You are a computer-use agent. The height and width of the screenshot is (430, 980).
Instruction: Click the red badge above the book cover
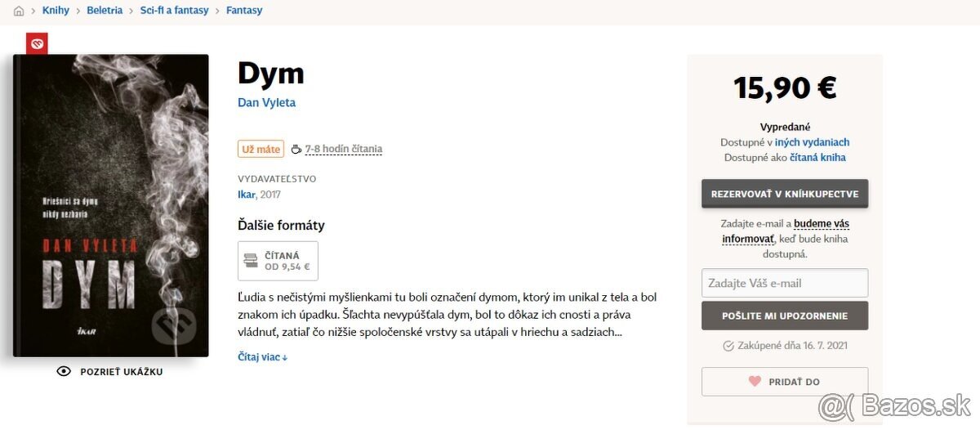(37, 43)
